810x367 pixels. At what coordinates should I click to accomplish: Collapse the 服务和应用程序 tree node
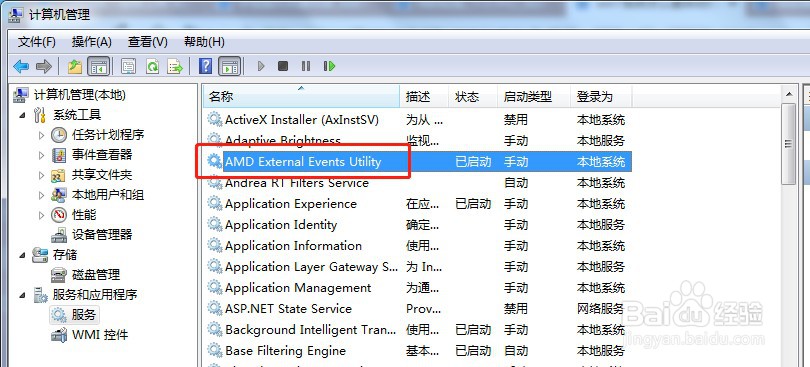click(x=22, y=295)
